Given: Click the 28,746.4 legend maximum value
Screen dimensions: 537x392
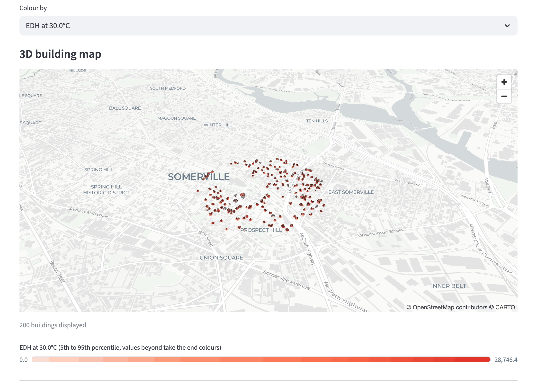Looking at the screenshot, I should 506,360.
